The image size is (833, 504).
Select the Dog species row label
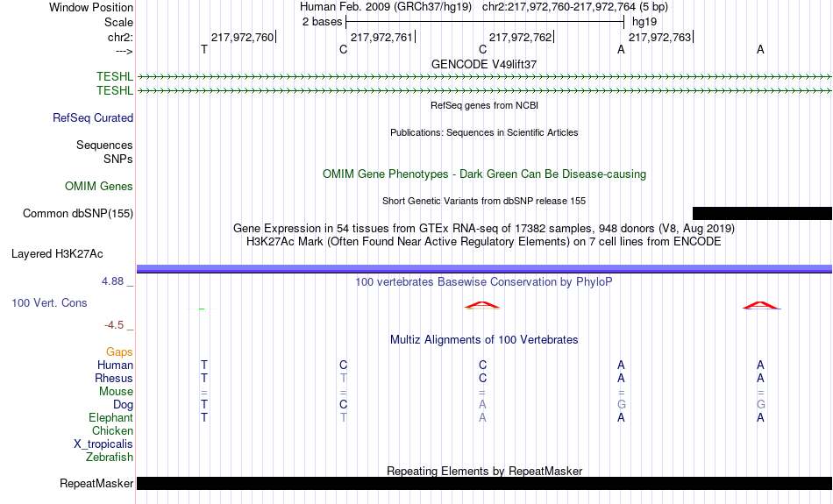(x=124, y=405)
